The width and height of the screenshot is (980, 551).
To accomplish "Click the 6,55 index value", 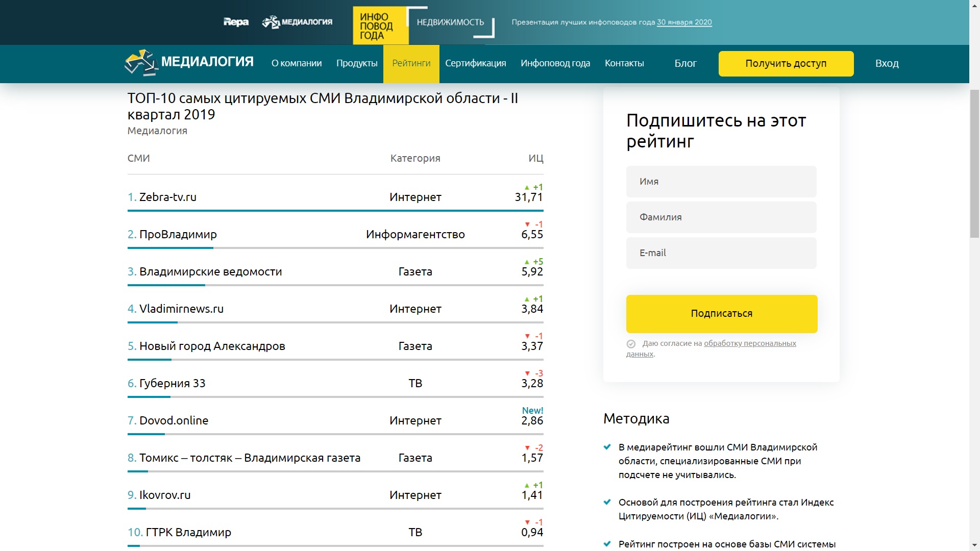I will (x=532, y=235).
